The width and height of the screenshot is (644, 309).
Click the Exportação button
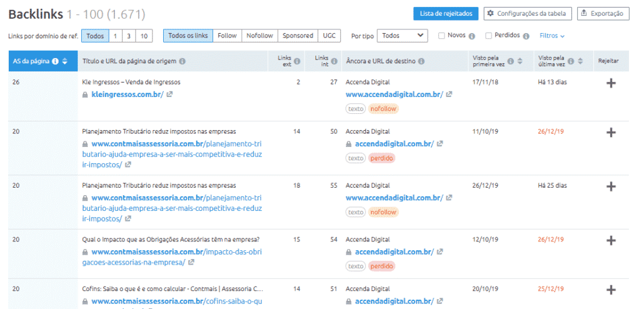603,14
